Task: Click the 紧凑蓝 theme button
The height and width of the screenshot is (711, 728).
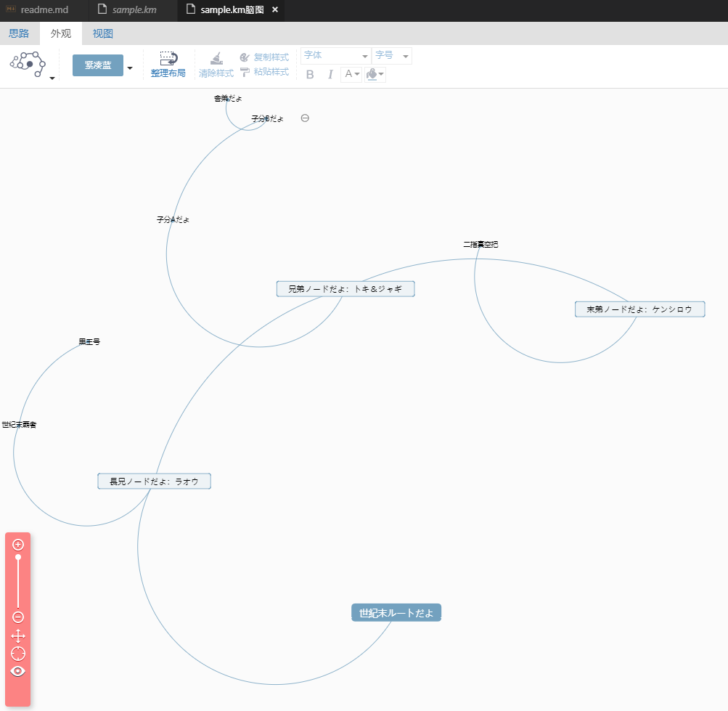Action: [97, 65]
